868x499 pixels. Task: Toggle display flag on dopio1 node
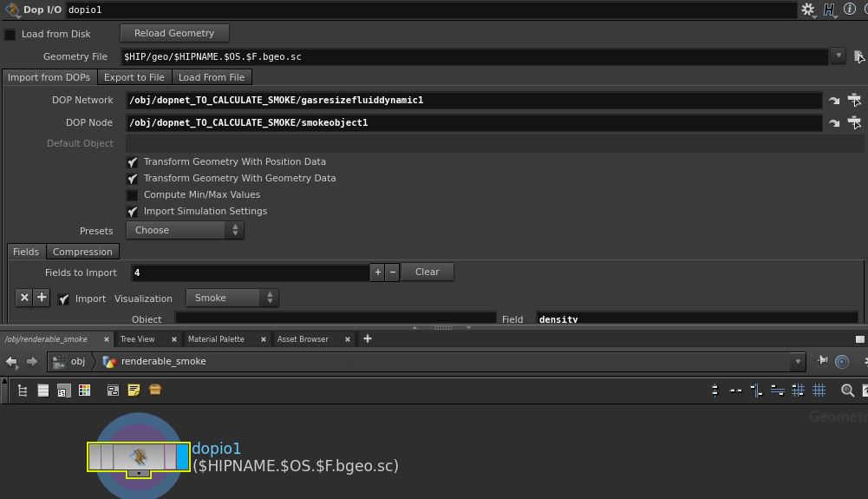point(183,456)
